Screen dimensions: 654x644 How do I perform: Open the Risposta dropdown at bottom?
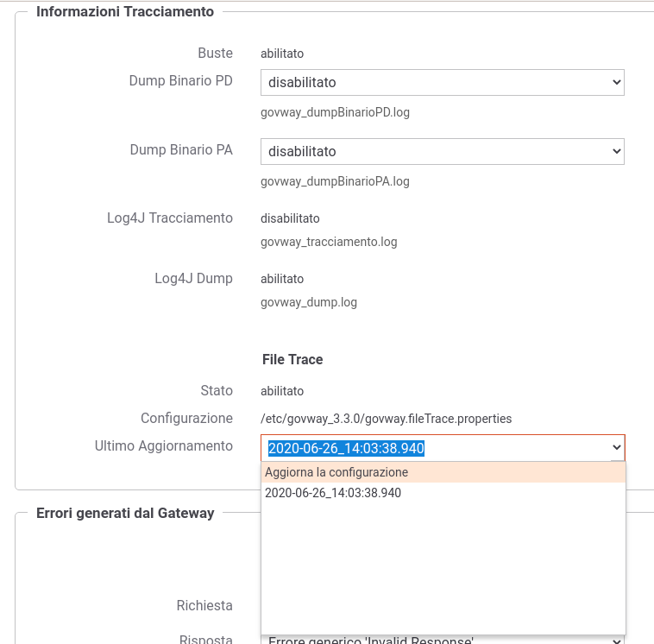(442, 640)
